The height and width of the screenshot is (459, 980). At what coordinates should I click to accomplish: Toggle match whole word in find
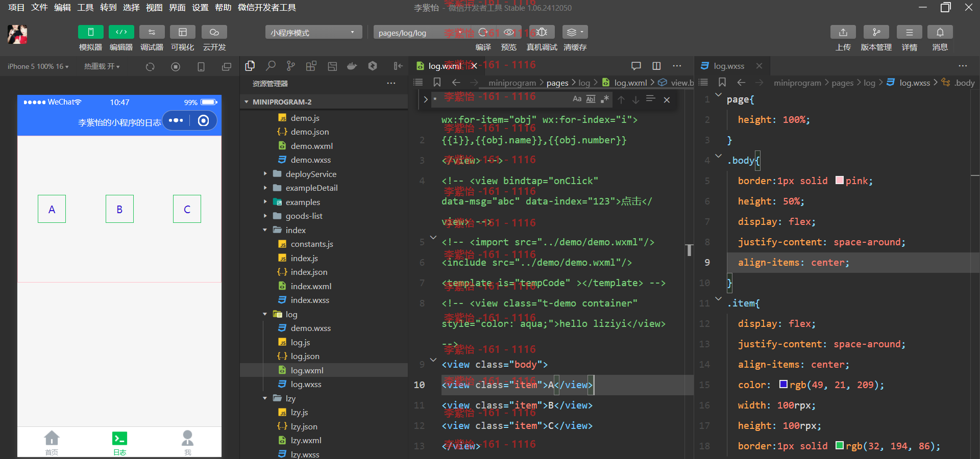coord(591,99)
